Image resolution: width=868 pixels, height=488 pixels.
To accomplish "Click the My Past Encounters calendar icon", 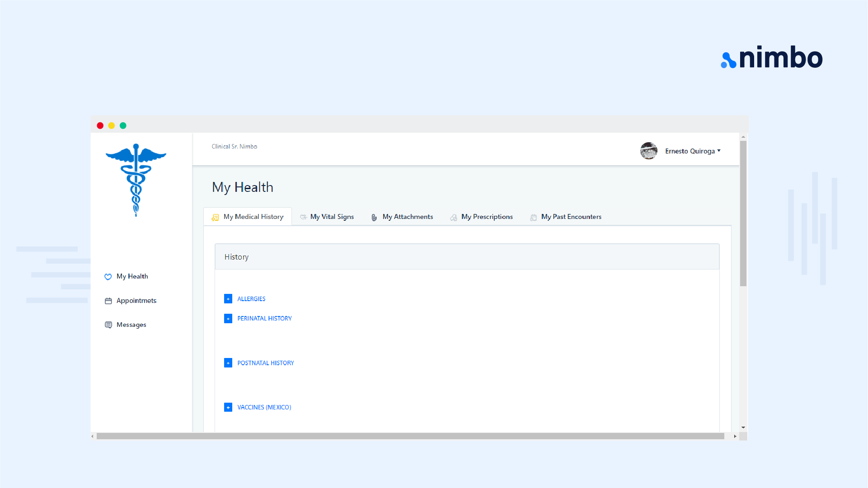I will (533, 218).
